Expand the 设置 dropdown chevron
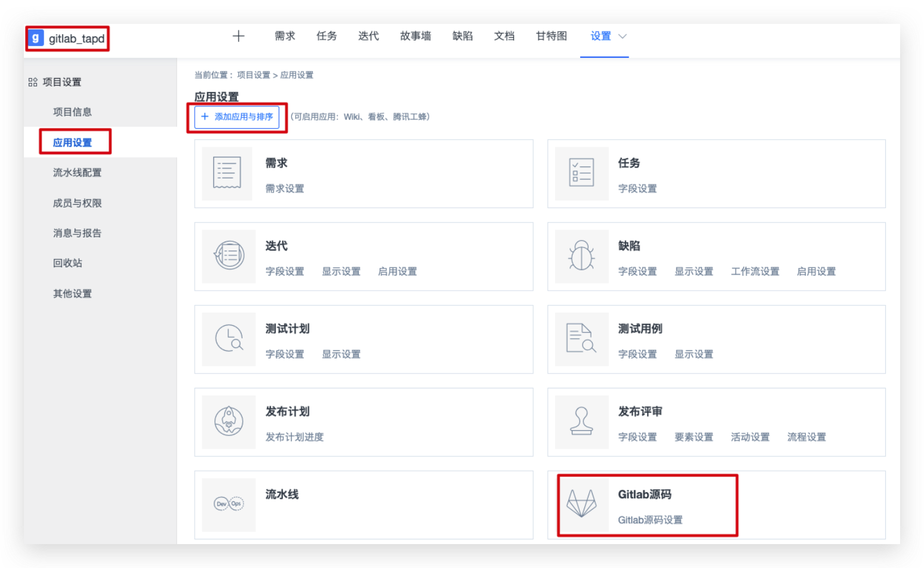The width and height of the screenshot is (924, 568). point(623,36)
